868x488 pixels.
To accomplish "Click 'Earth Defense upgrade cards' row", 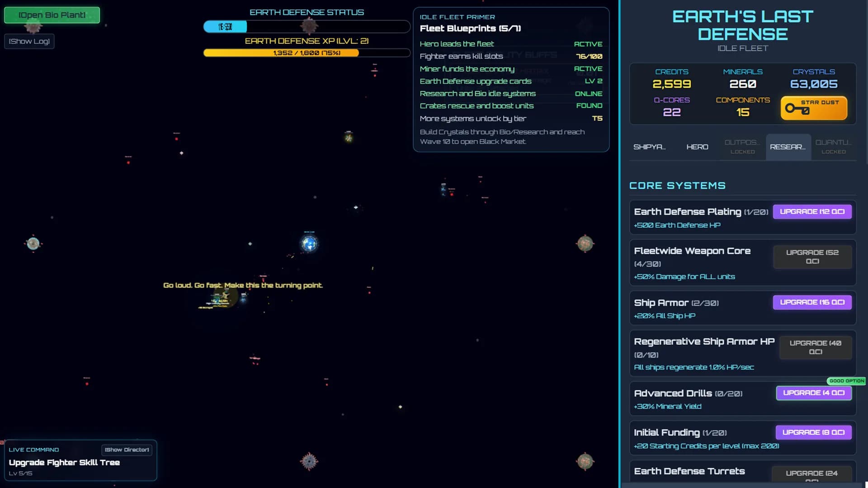I will coord(511,81).
